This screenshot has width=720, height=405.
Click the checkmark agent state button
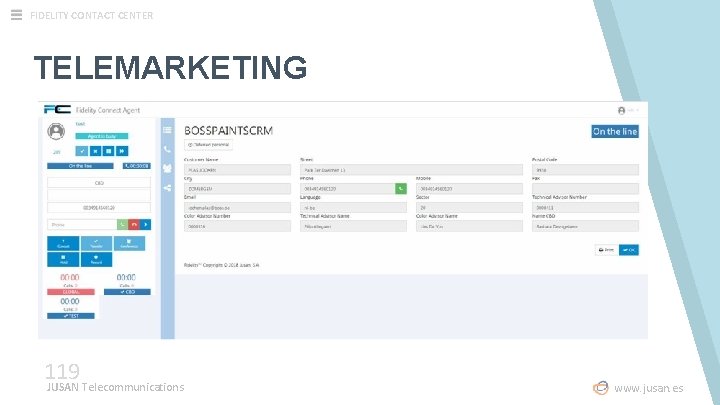pos(82,151)
